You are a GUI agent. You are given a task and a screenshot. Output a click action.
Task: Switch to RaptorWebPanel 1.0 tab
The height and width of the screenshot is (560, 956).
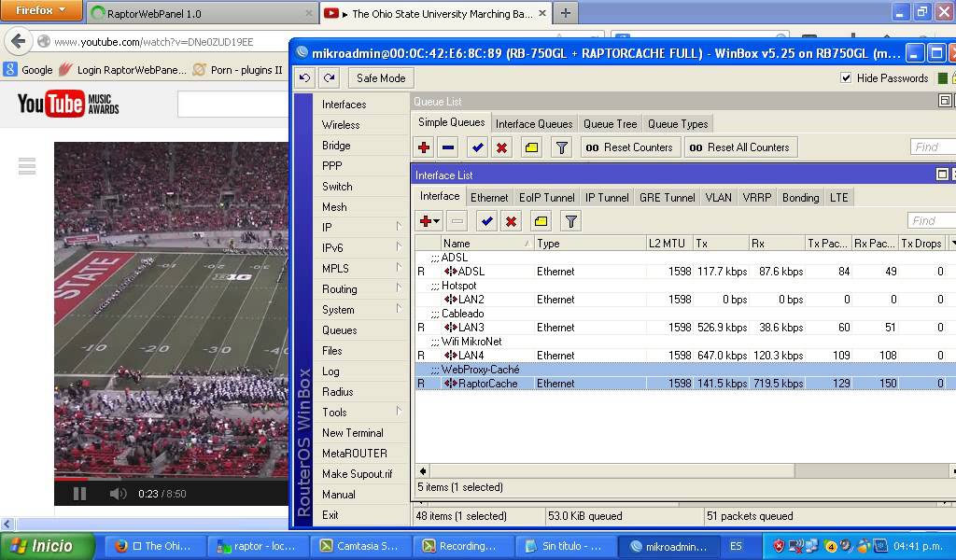click(x=202, y=13)
